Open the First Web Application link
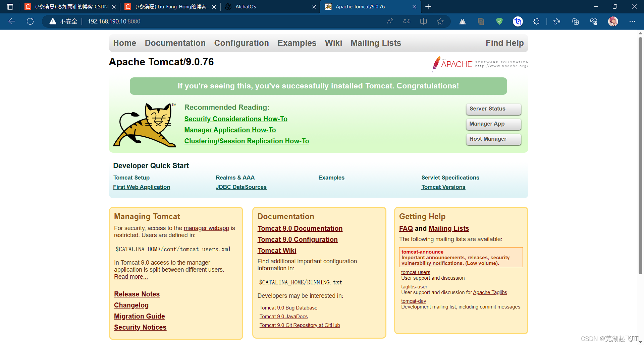This screenshot has height=345, width=644. click(142, 187)
